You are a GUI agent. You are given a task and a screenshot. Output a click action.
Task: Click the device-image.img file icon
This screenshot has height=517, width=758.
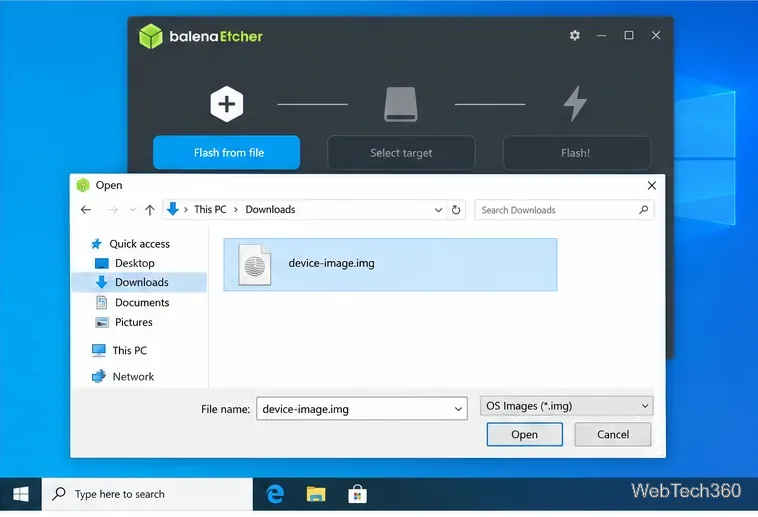[255, 265]
